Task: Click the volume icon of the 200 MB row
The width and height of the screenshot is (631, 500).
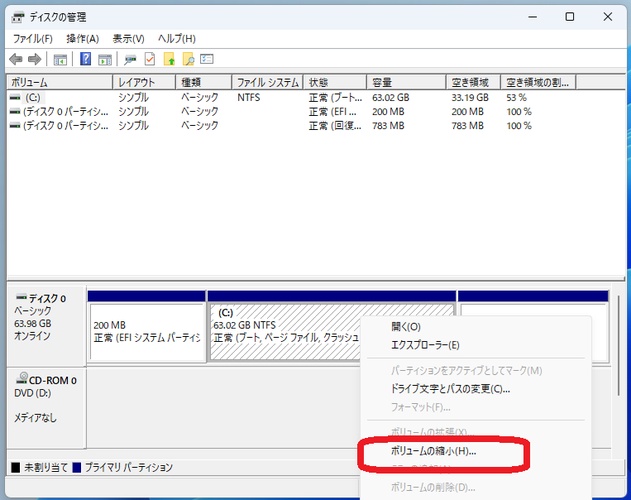Action: coord(15,112)
